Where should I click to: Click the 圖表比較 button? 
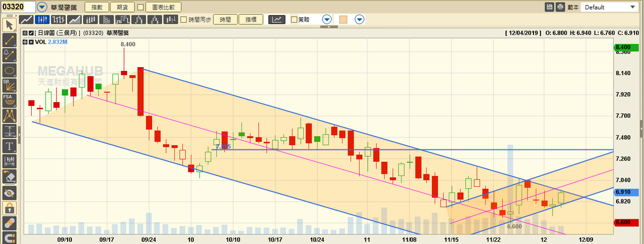pyautogui.click(x=163, y=8)
